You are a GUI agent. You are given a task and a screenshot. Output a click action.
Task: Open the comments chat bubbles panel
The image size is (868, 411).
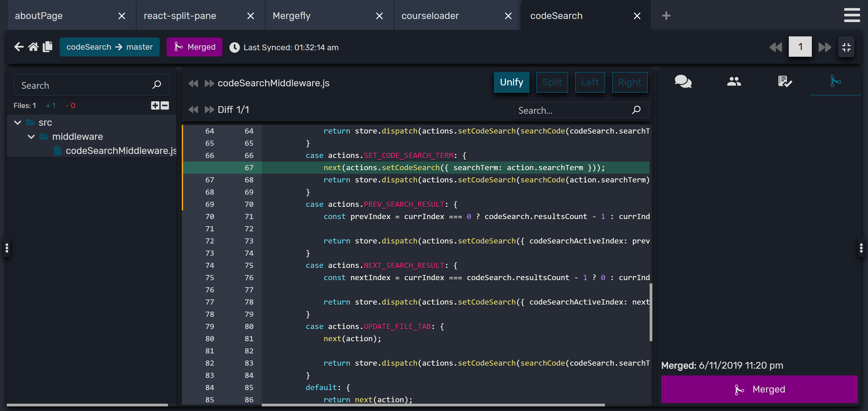(x=683, y=81)
